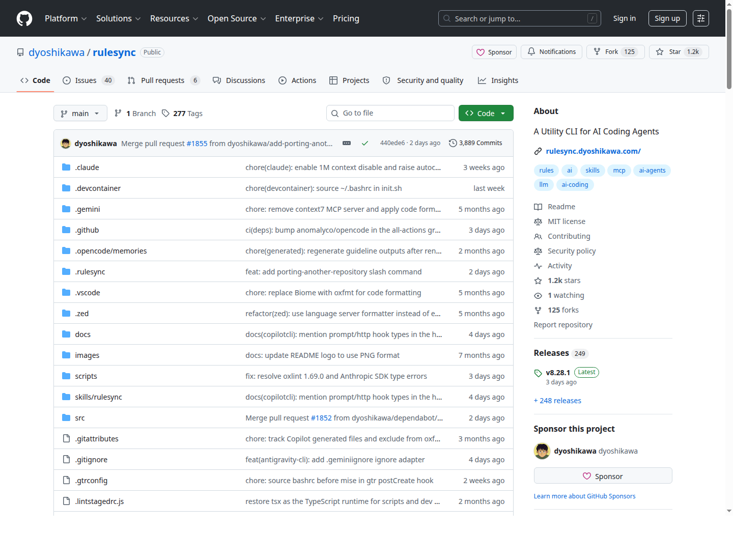Open the command palette settings icon in header
Image resolution: width=733 pixels, height=560 pixels.
[701, 18]
